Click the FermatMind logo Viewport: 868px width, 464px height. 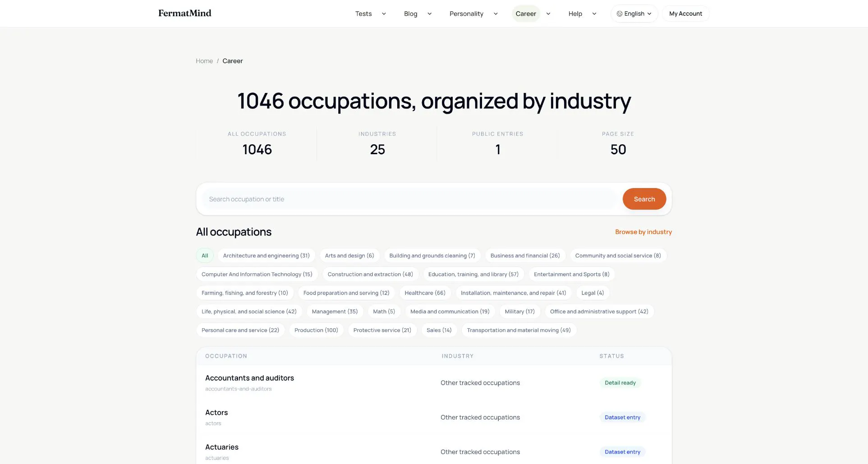click(184, 13)
